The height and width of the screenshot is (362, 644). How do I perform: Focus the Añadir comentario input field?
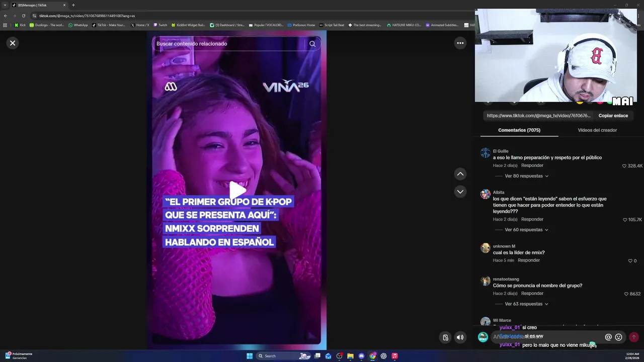click(x=558, y=337)
